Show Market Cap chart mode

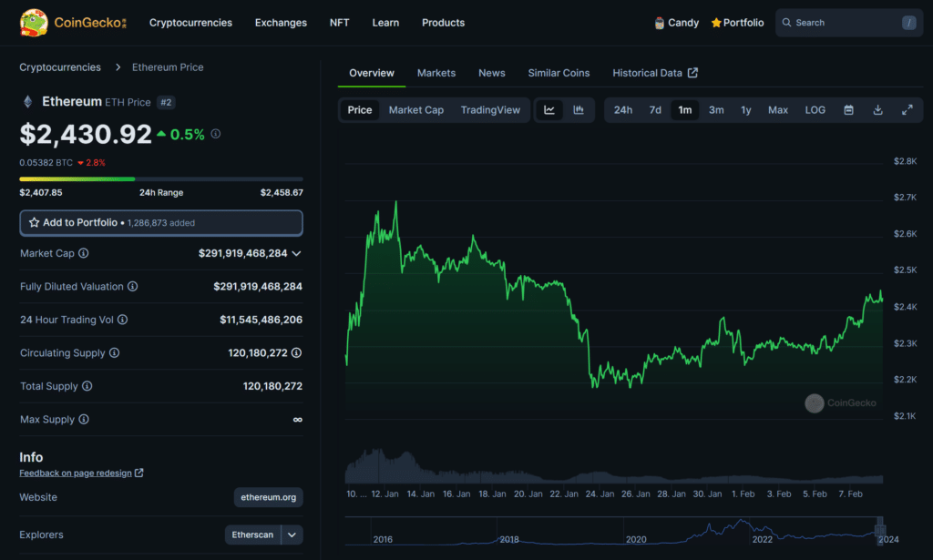coord(415,110)
